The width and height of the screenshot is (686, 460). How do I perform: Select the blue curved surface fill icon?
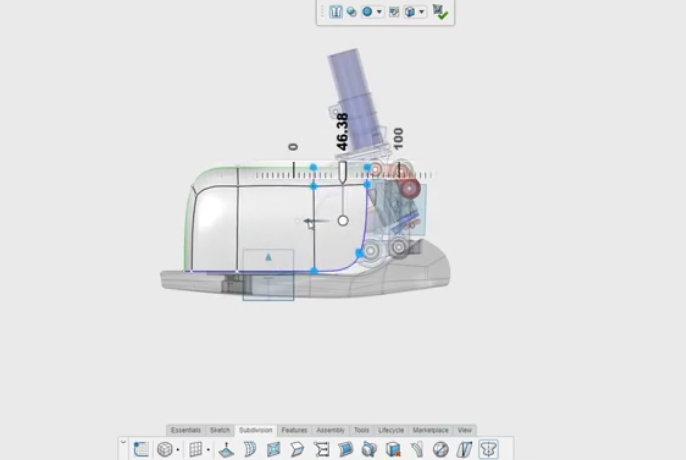click(x=345, y=449)
